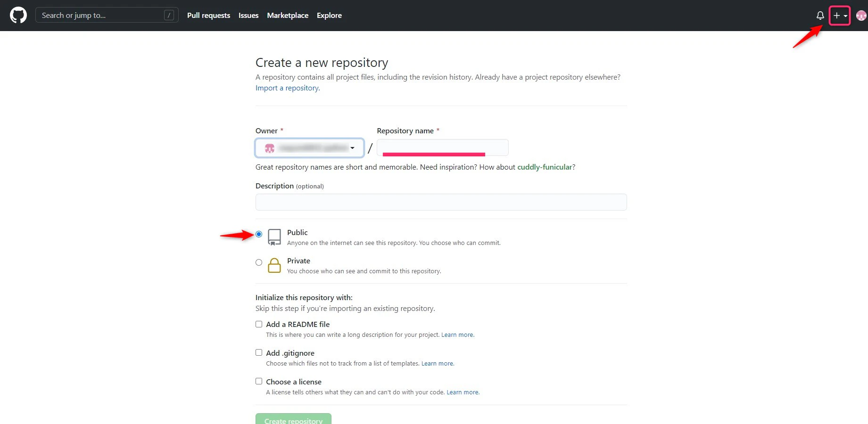The width and height of the screenshot is (868, 424).
Task: Click the Create a new repository heading
Action: click(x=322, y=63)
